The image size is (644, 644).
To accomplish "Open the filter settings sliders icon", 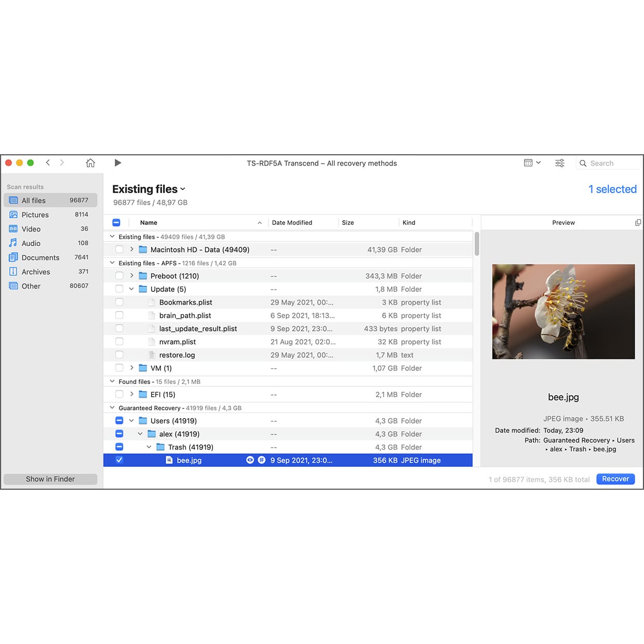I will 560,163.
